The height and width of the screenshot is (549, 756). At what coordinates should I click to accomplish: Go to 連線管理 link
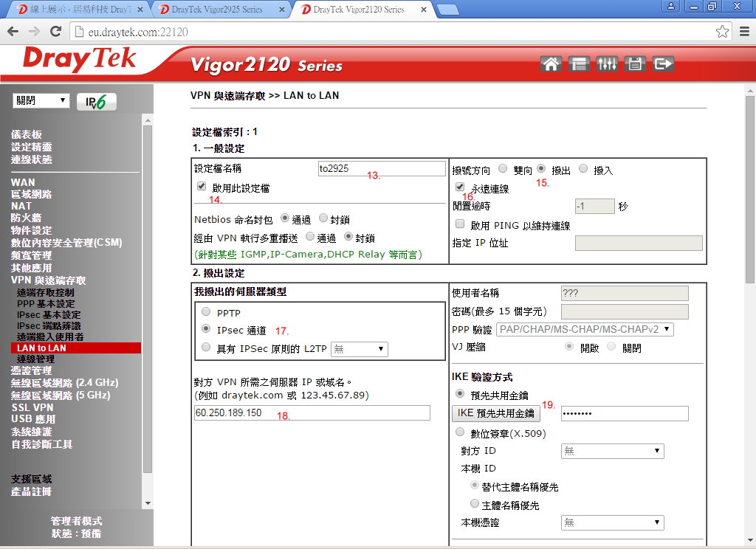(35, 359)
